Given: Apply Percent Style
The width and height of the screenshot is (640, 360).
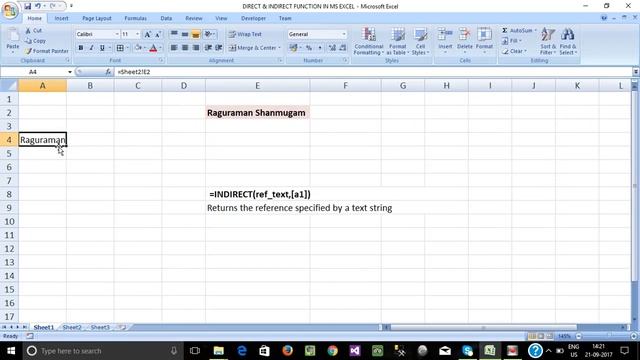Looking at the screenshot, I should (309, 48).
